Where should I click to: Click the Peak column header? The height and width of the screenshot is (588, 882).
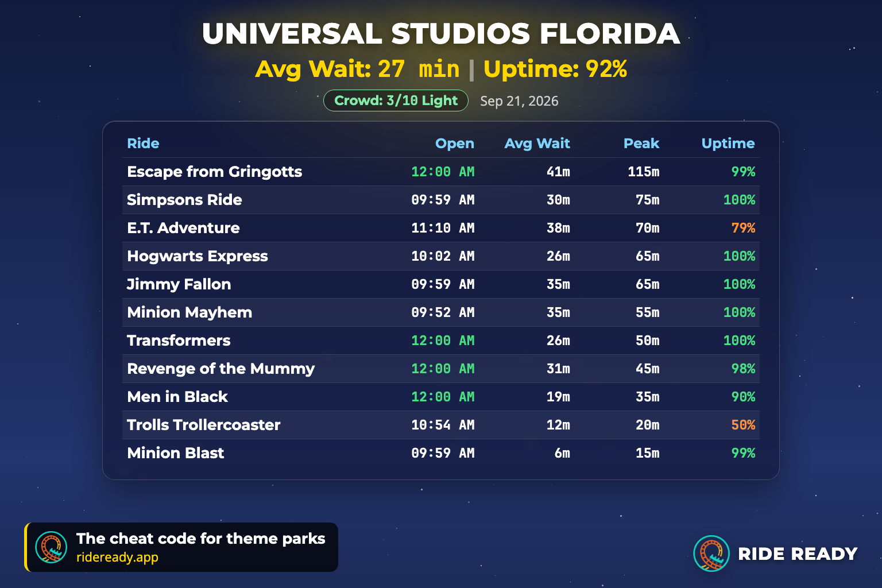point(641,144)
